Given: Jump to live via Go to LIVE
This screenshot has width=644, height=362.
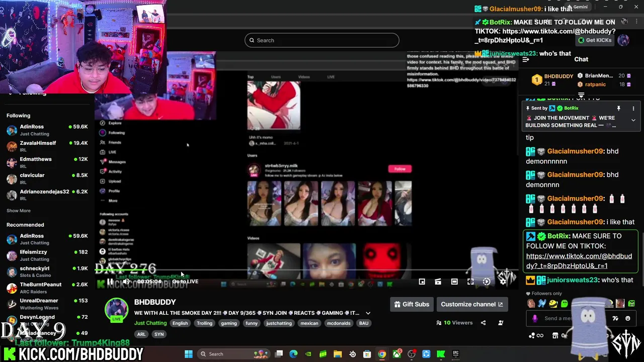Looking at the screenshot, I should coord(185,282).
